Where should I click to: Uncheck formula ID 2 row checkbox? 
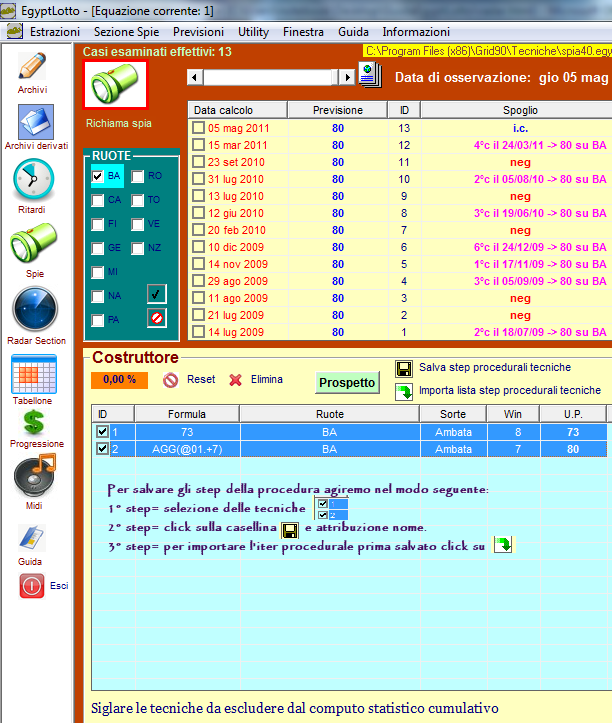click(102, 449)
